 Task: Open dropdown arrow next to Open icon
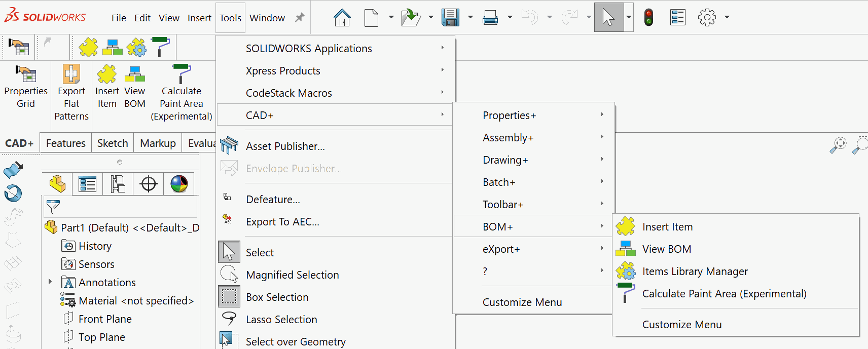coord(430,17)
